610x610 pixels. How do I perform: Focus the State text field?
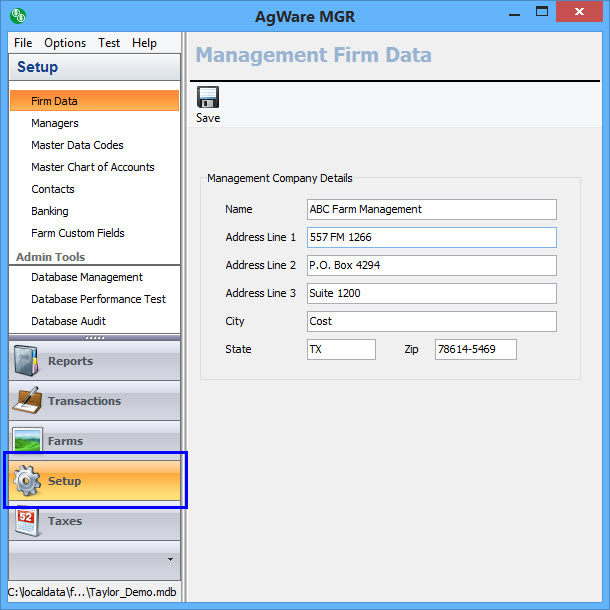[x=341, y=349]
